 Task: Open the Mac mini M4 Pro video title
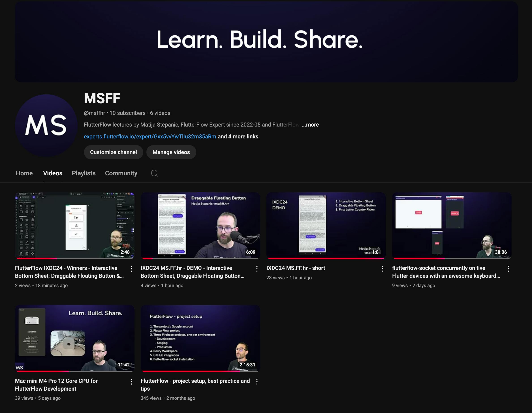click(56, 385)
